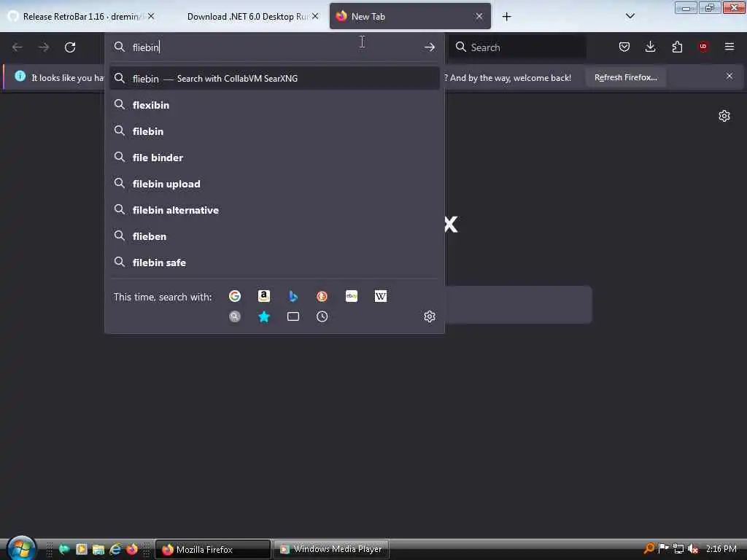Open the muted volume tray icon
The image size is (747, 560).
click(693, 549)
